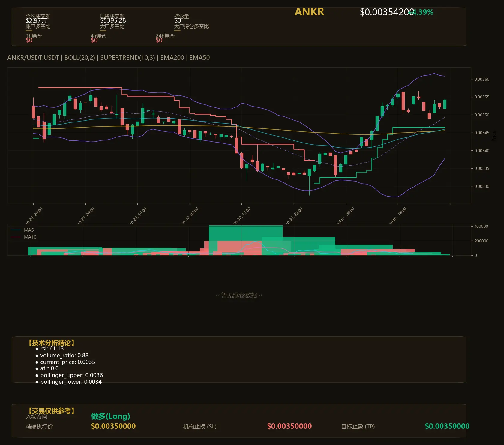Click the 现货成交额 $5395.28 value
This screenshot has height=445, width=504.
pos(113,20)
